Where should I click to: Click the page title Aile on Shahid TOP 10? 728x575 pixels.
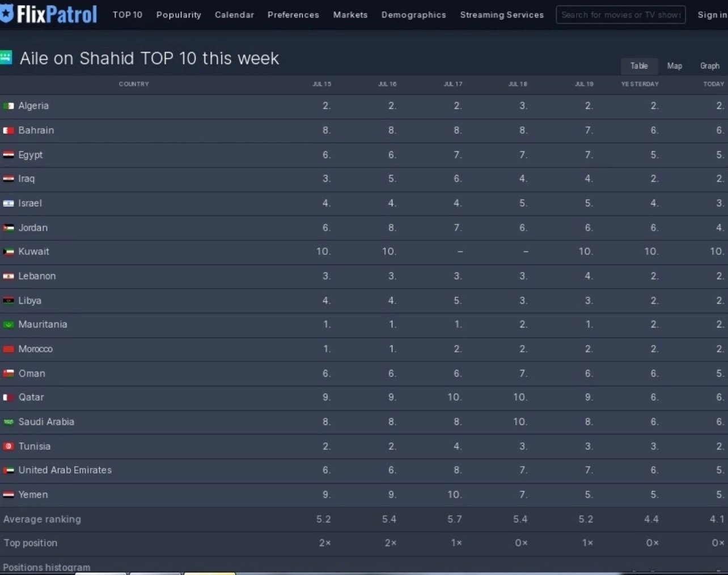point(150,58)
